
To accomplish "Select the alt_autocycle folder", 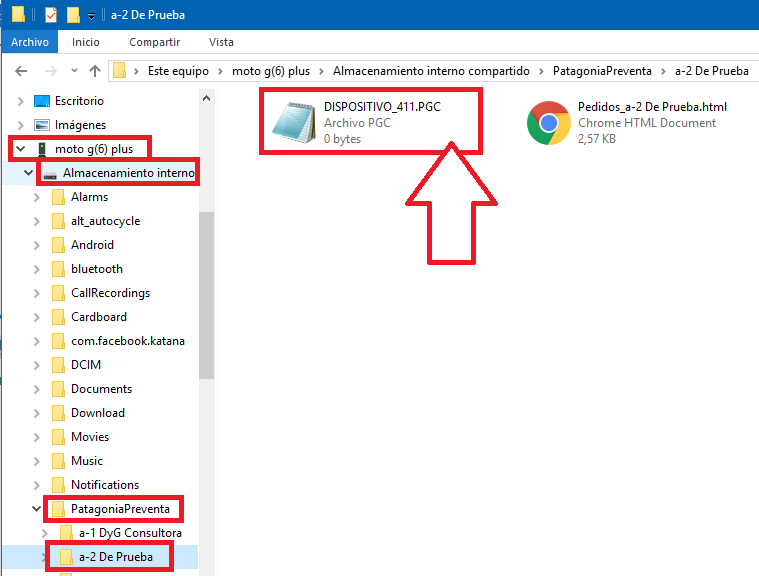I will 106,221.
